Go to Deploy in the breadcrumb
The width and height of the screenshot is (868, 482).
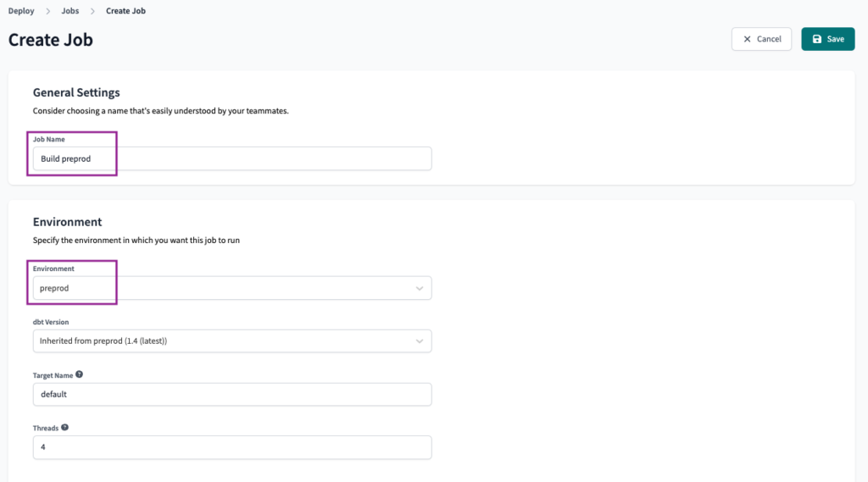point(21,11)
